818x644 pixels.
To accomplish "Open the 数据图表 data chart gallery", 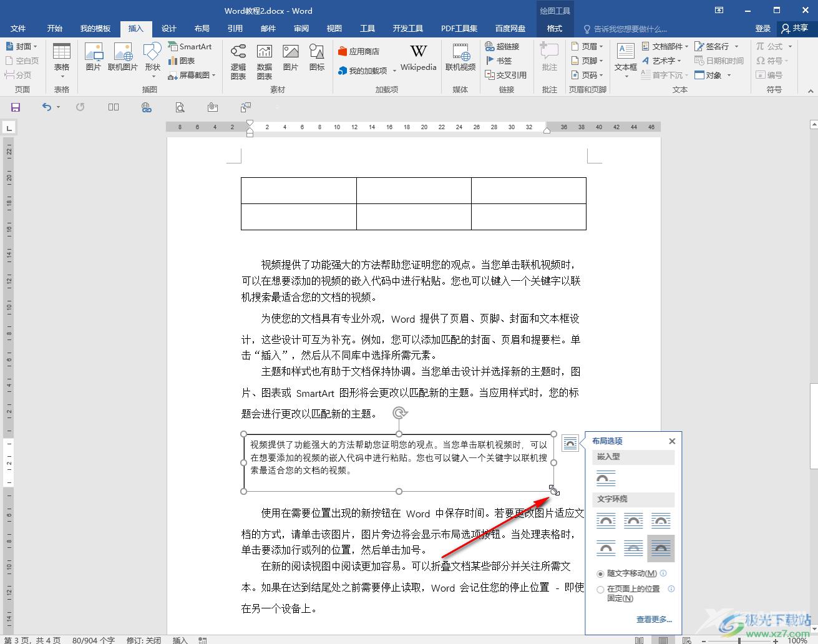I will click(265, 61).
